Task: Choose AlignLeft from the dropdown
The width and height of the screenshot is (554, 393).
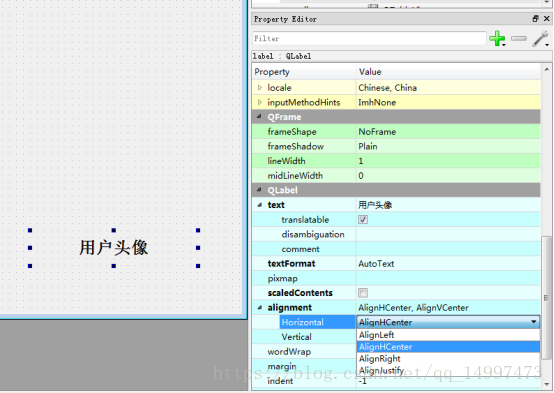Action: (x=448, y=335)
